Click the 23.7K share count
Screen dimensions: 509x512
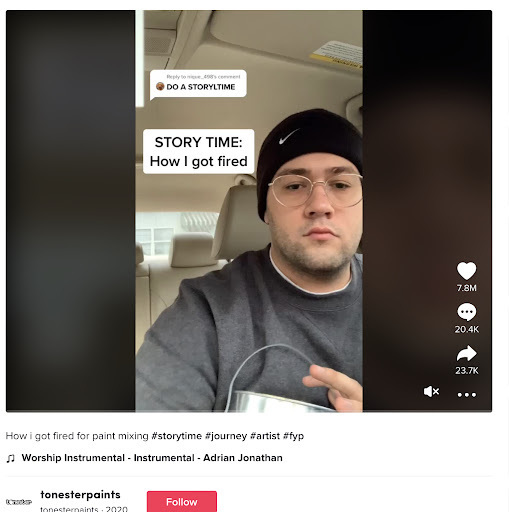(467, 371)
